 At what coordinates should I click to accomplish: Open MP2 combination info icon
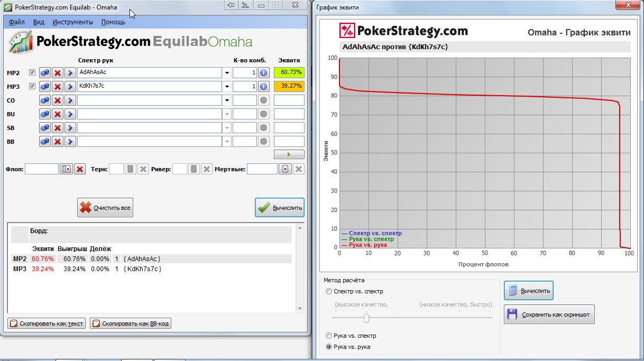[263, 72]
